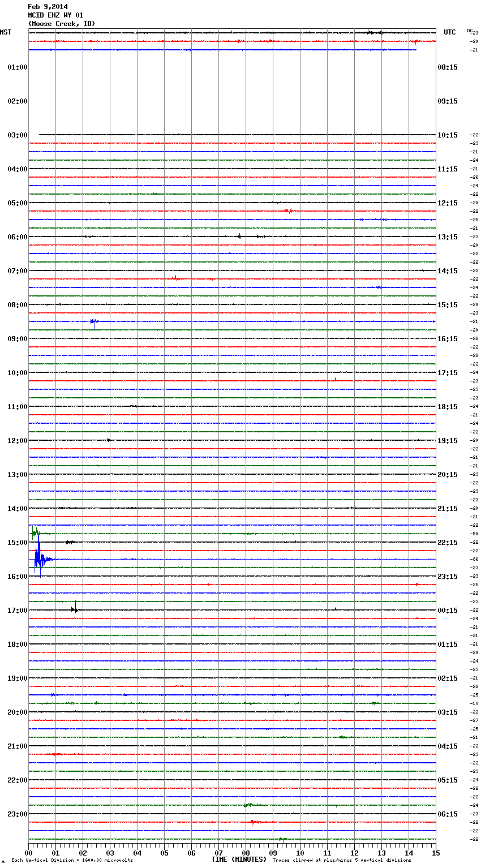481x868 pixels.
Task: Select the "17:00" MST hour label
Action: [18, 611]
